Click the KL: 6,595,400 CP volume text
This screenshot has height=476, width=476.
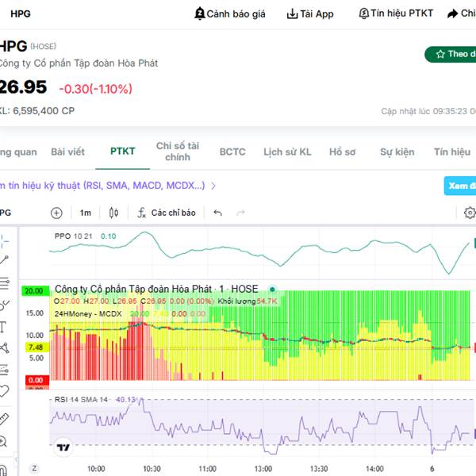(x=36, y=111)
